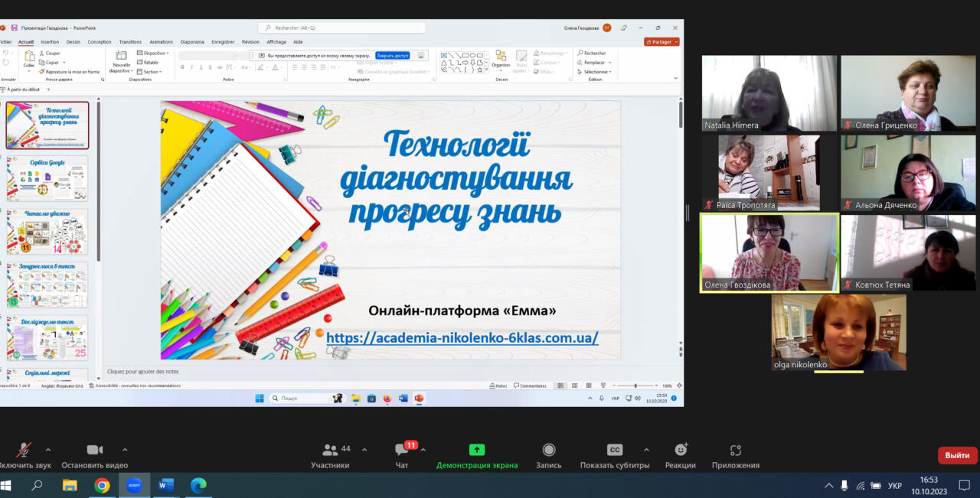The image size is (980, 498).
Task: Click the red Выйти button
Action: [957, 455]
